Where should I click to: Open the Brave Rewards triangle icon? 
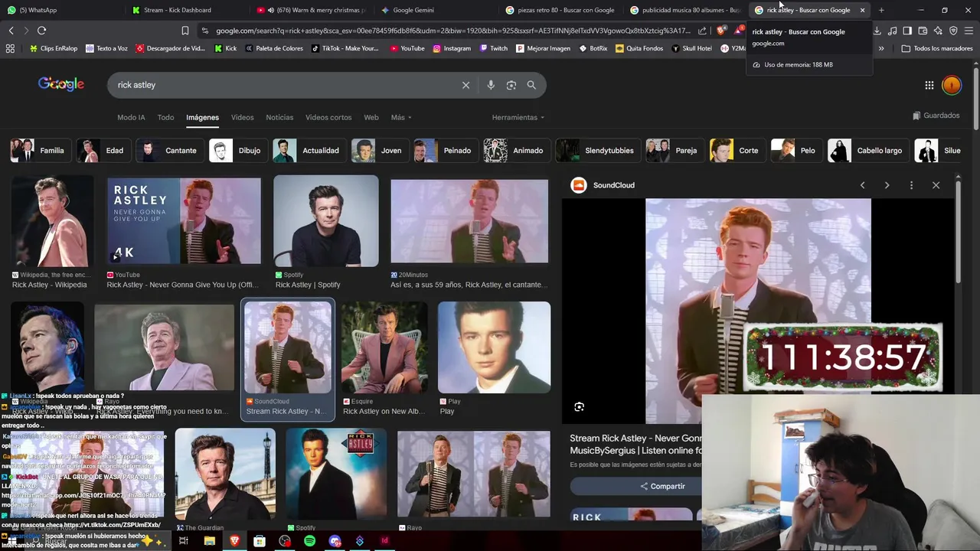[738, 31]
